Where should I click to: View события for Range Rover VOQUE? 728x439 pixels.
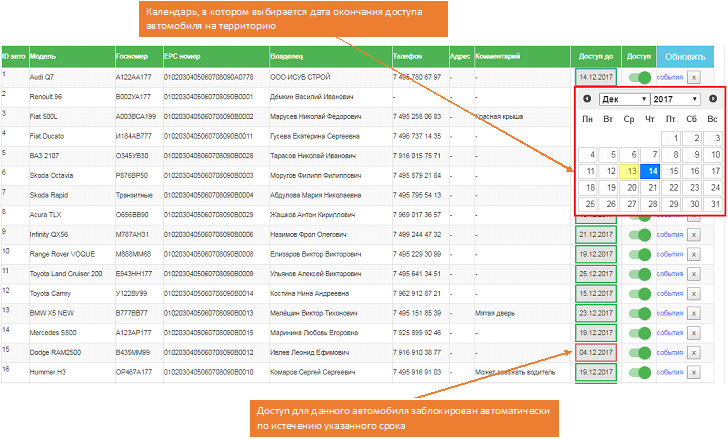[x=670, y=254]
